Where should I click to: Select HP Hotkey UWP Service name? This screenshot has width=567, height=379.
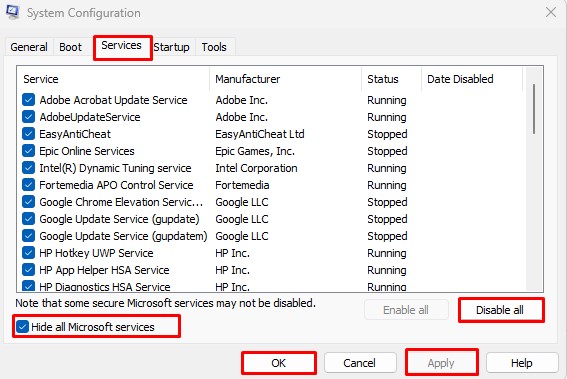[x=97, y=253]
